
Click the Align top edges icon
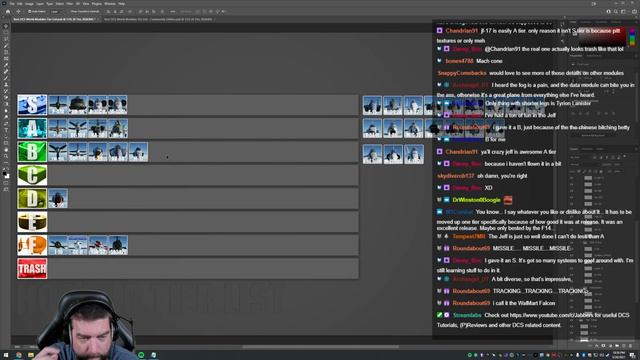(140, 11)
